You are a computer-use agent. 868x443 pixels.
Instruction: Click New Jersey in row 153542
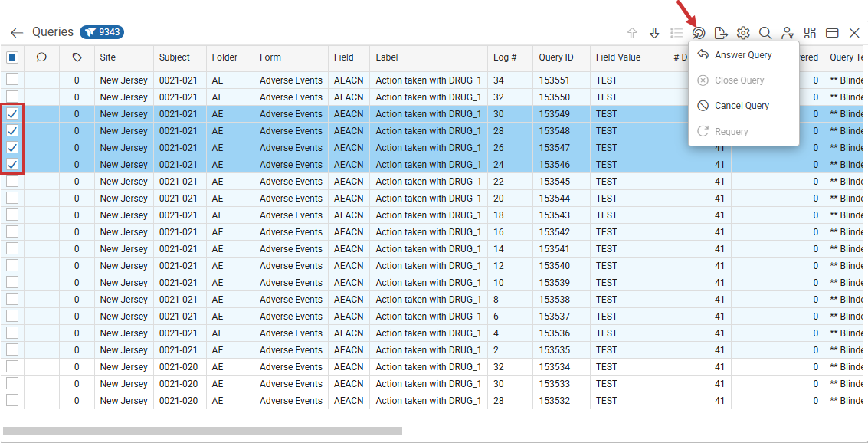click(124, 232)
